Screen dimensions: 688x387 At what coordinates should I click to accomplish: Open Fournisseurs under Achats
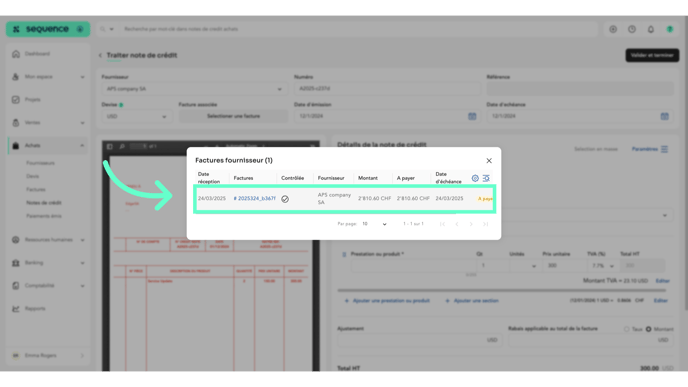pyautogui.click(x=40, y=163)
